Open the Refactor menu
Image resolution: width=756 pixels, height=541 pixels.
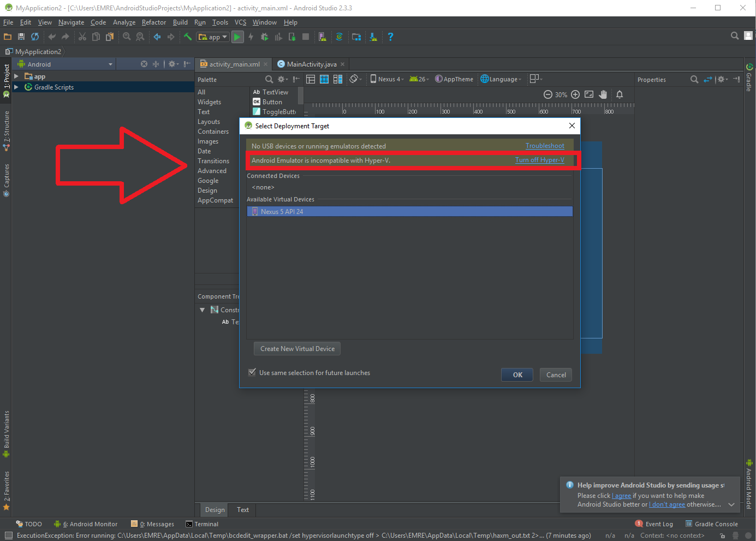[x=154, y=22]
